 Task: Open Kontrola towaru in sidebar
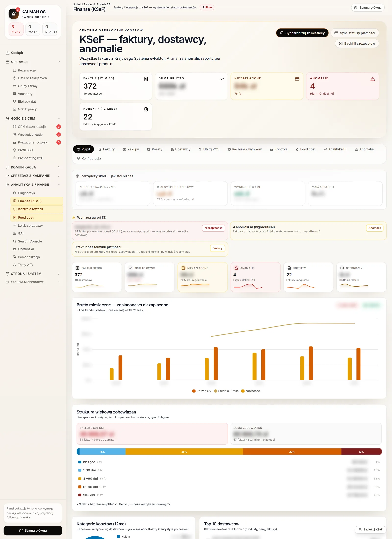point(37,209)
